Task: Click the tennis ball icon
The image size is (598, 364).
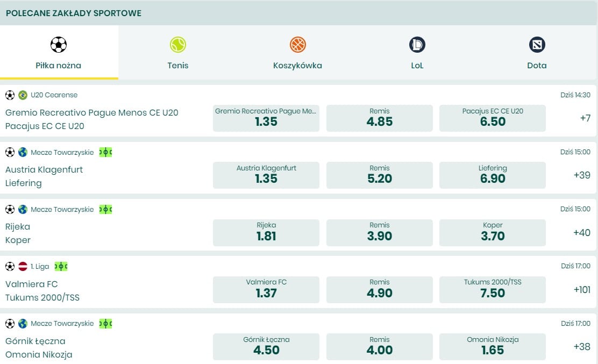Action: [x=178, y=44]
